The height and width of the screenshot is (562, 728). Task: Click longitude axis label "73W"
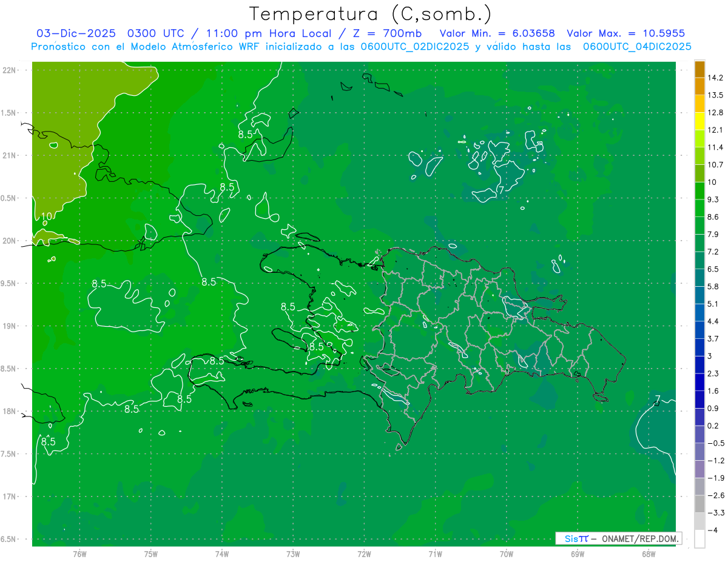tap(293, 554)
